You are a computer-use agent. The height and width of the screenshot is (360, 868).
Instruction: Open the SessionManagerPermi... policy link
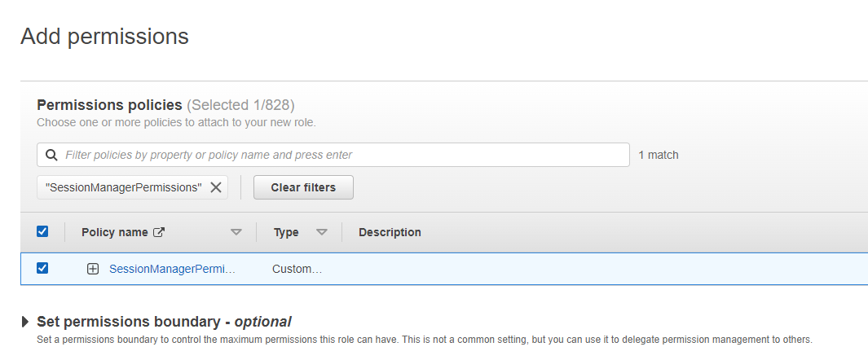(172, 269)
